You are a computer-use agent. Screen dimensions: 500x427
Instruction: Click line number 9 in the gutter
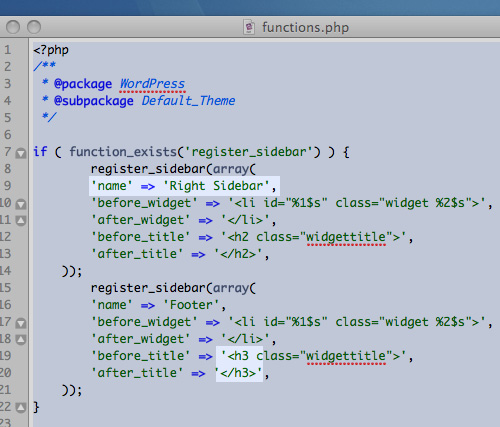point(7,186)
